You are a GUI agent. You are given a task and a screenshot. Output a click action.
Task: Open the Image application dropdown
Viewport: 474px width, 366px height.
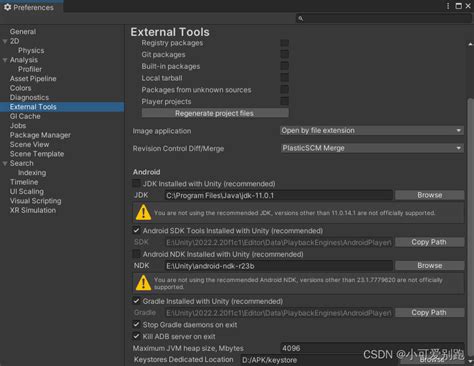coord(372,130)
